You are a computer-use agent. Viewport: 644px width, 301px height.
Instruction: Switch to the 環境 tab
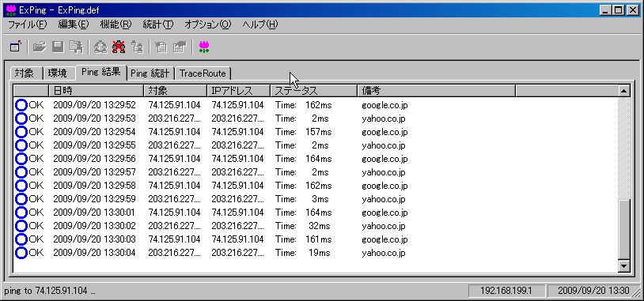pos(59,73)
